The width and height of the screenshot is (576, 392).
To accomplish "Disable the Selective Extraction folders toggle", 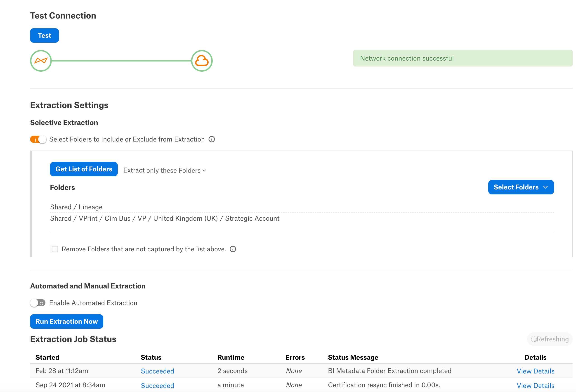I will point(38,139).
